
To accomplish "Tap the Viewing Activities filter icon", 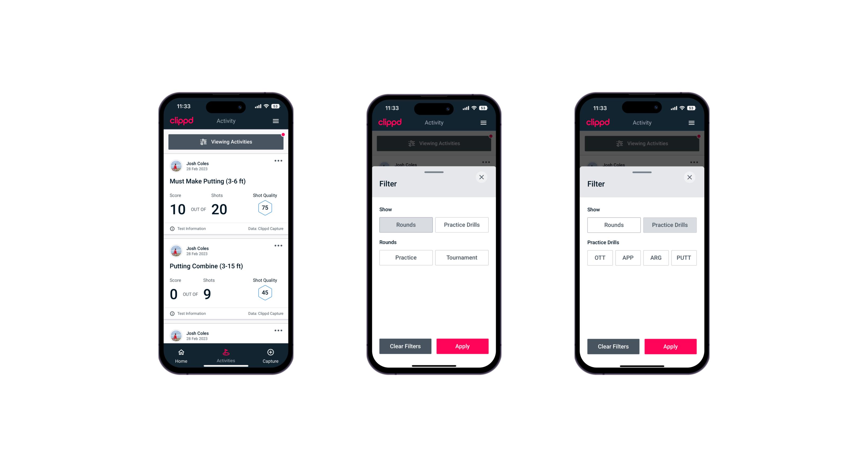I will (x=203, y=141).
